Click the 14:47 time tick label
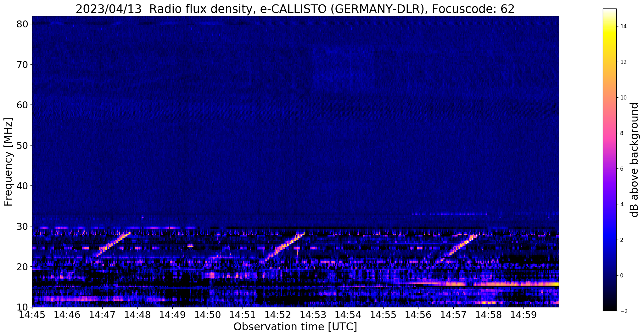 (102, 315)
